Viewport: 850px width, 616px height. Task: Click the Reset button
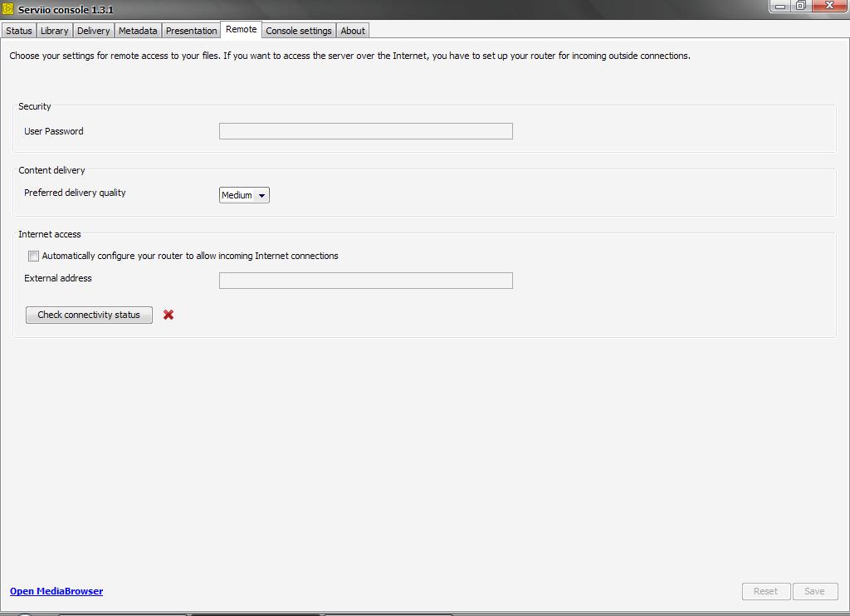[x=765, y=591]
